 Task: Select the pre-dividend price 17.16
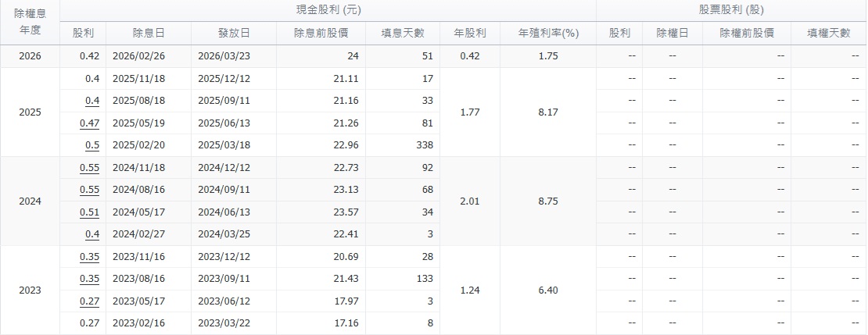pyautogui.click(x=346, y=323)
